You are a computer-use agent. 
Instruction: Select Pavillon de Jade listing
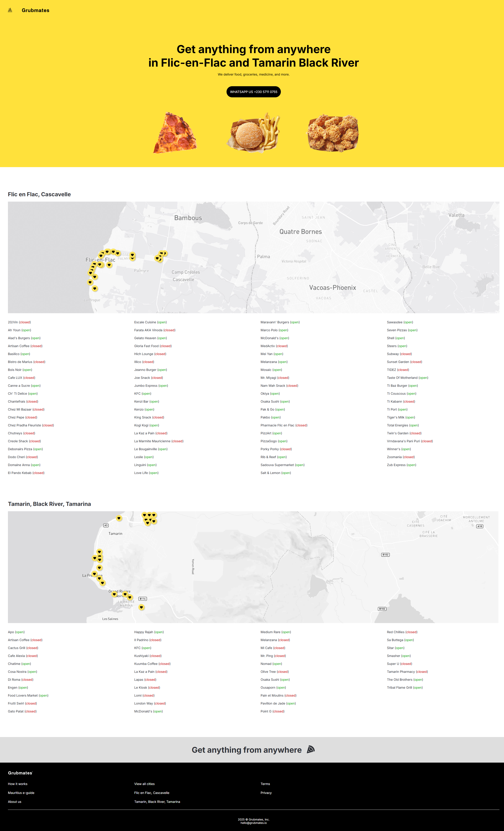(x=278, y=703)
